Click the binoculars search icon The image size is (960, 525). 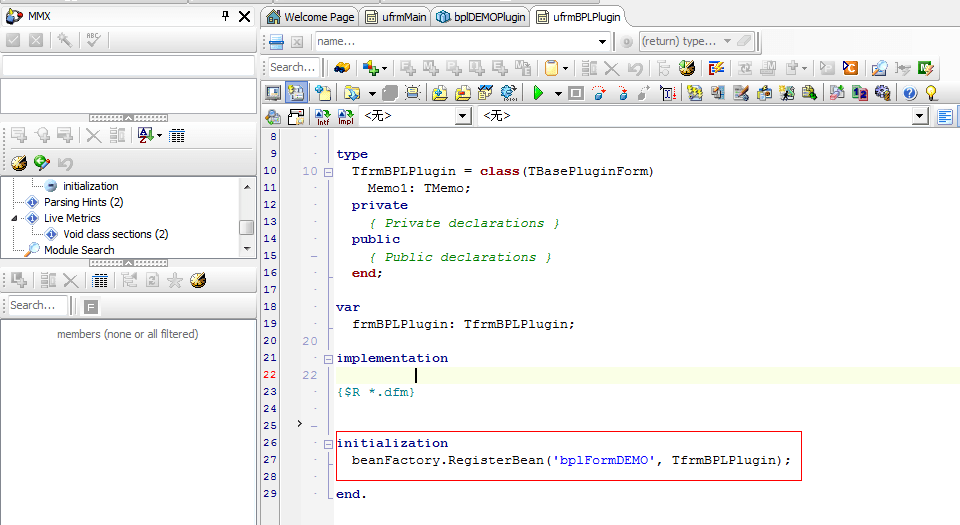(342, 68)
